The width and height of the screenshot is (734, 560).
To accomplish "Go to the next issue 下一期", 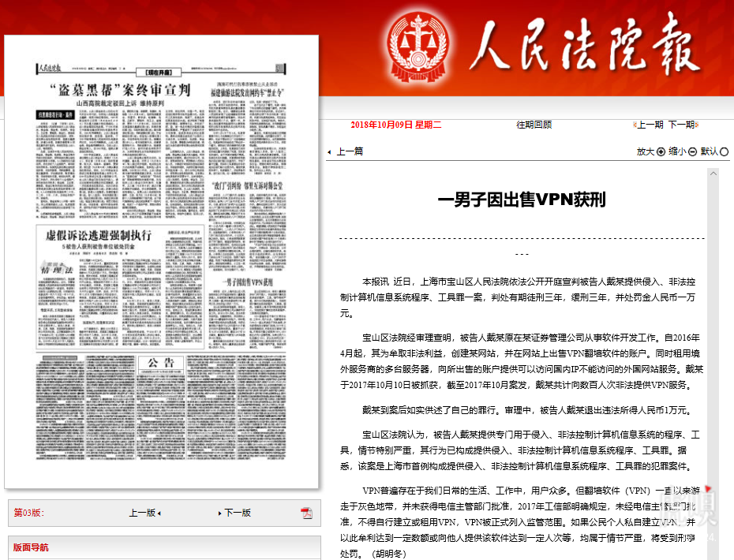I will click(x=682, y=125).
